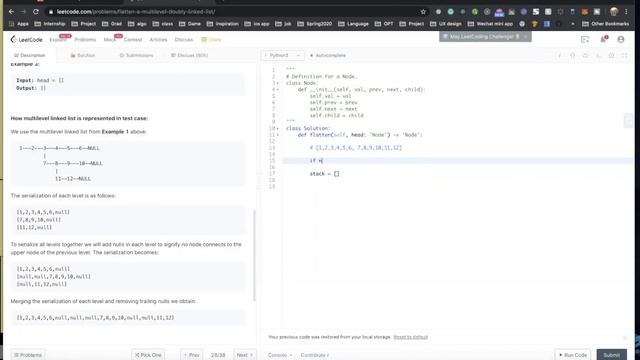Click the 'def flatten' method signature line
The height and width of the screenshot is (360, 640).
click(360, 135)
